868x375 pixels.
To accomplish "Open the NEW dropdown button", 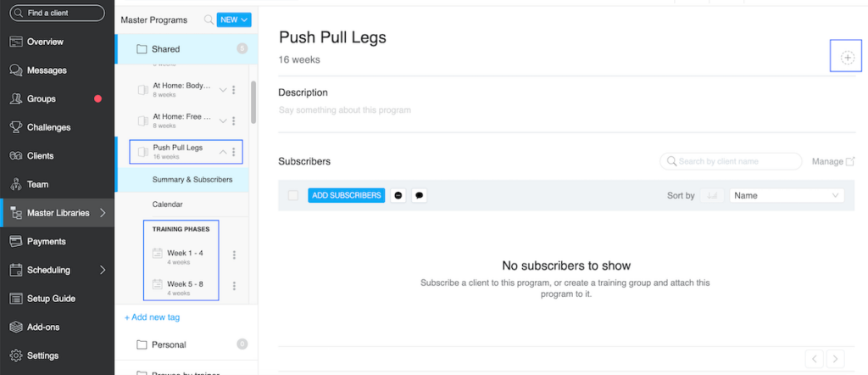I will (x=234, y=20).
